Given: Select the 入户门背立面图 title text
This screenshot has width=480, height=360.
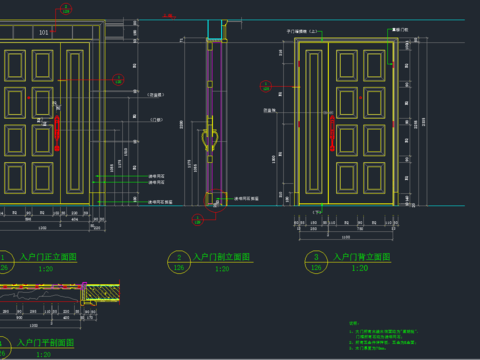Looking at the screenshot, I should (x=362, y=257).
